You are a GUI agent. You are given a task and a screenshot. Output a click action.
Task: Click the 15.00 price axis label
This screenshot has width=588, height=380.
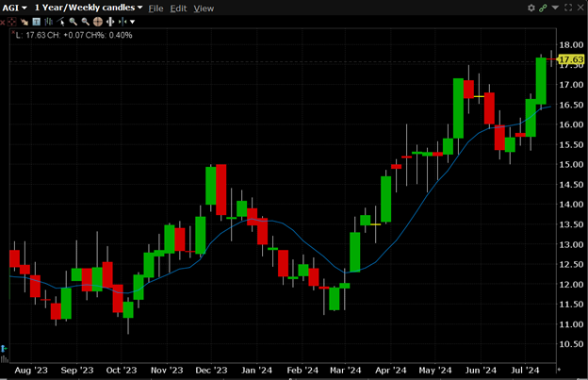point(571,165)
